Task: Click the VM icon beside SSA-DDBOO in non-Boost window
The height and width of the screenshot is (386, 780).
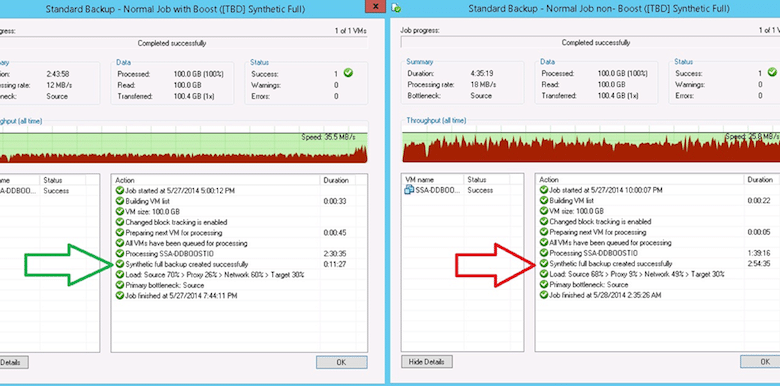Action: pos(409,190)
